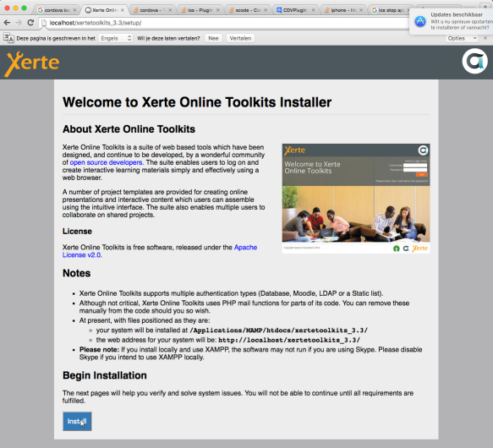This screenshot has height=448, width=493.
Task: Open the open source developers link
Action: [107, 162]
